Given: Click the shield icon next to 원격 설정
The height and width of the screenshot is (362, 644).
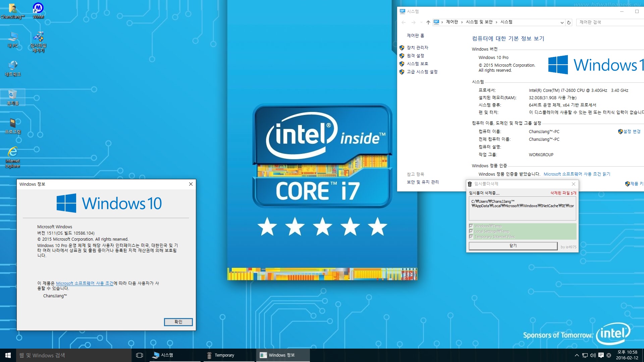Looking at the screenshot, I should pyautogui.click(x=402, y=56).
